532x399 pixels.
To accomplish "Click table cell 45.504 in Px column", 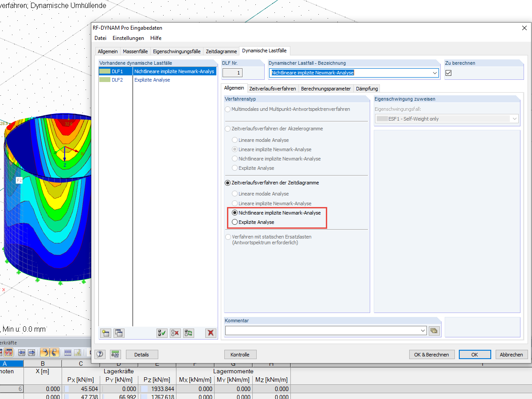I will pyautogui.click(x=81, y=389).
